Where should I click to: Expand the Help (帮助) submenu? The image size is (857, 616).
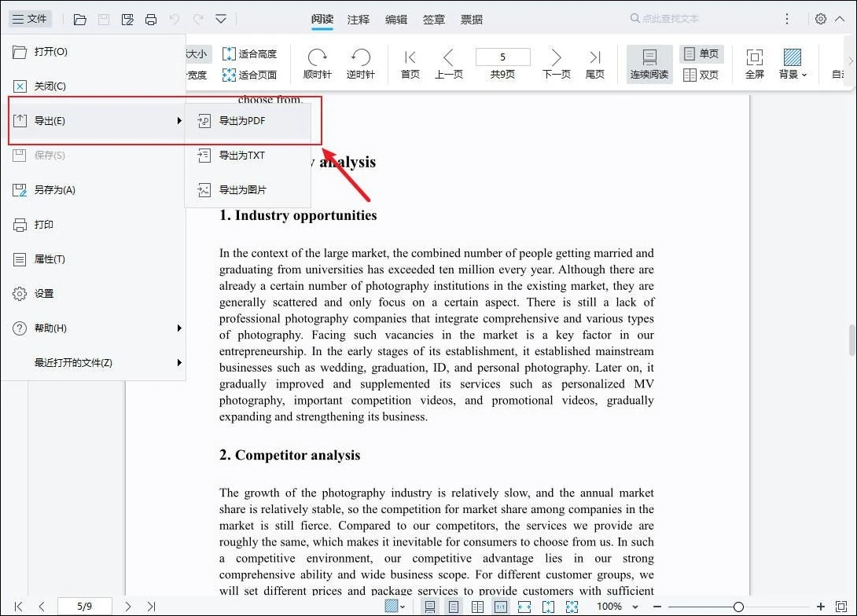coord(93,328)
